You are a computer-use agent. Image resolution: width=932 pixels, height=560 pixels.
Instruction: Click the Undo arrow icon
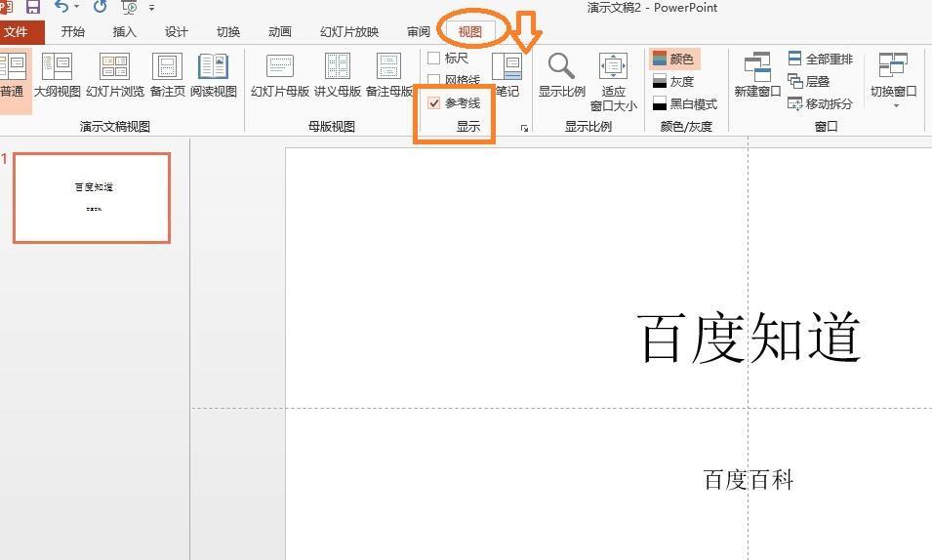(x=61, y=7)
